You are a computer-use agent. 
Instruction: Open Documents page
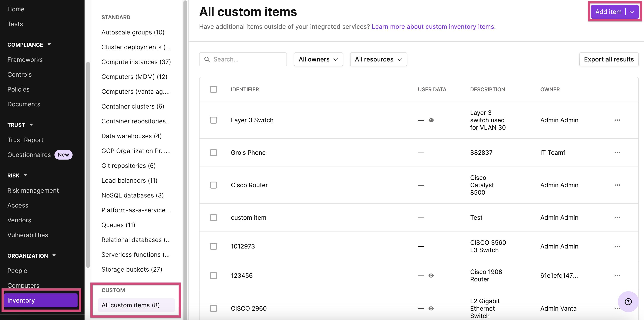tap(24, 104)
